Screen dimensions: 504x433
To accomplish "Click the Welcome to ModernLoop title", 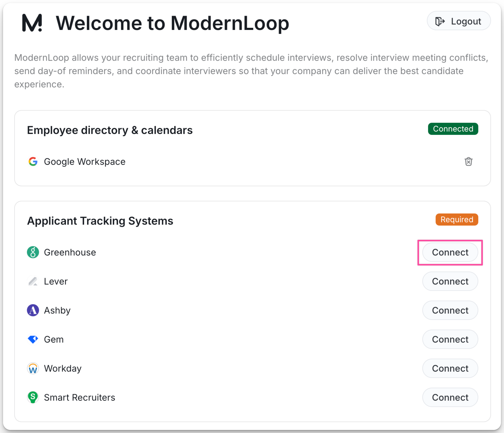I will pyautogui.click(x=172, y=24).
